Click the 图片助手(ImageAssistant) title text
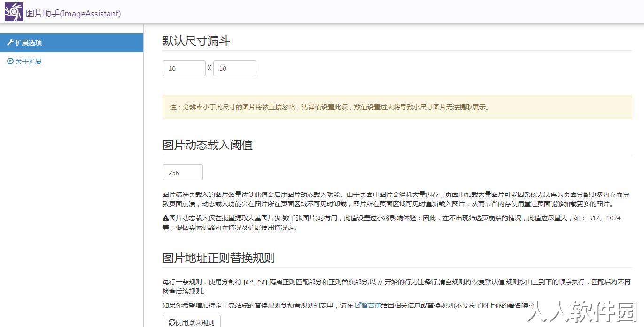Image resolution: width=644 pixels, height=327 pixels. [x=74, y=14]
